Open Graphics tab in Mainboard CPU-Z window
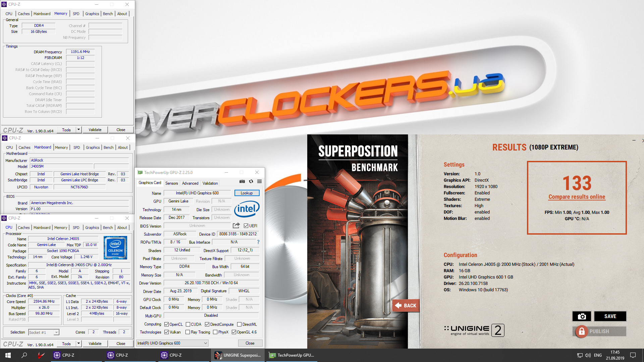644x362 pixels. [93, 147]
